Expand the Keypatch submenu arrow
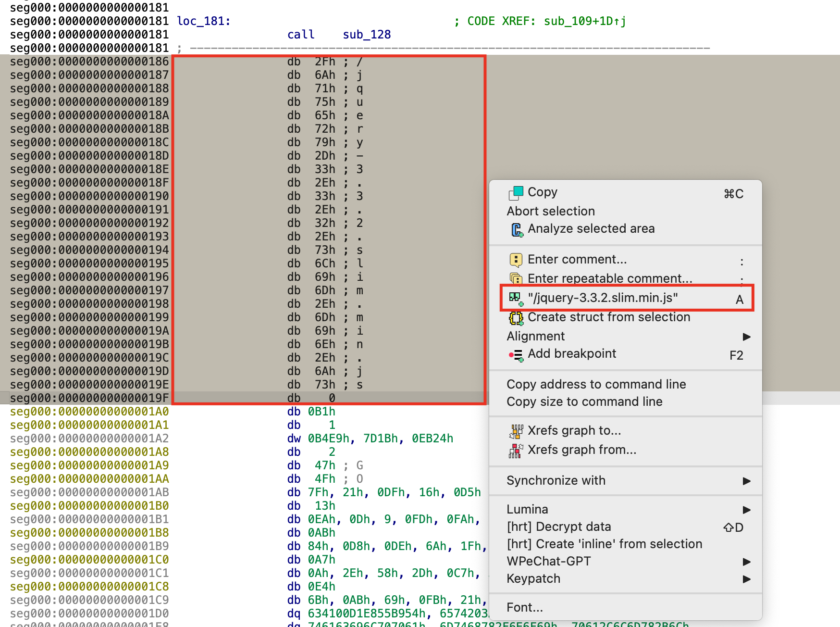 746,579
